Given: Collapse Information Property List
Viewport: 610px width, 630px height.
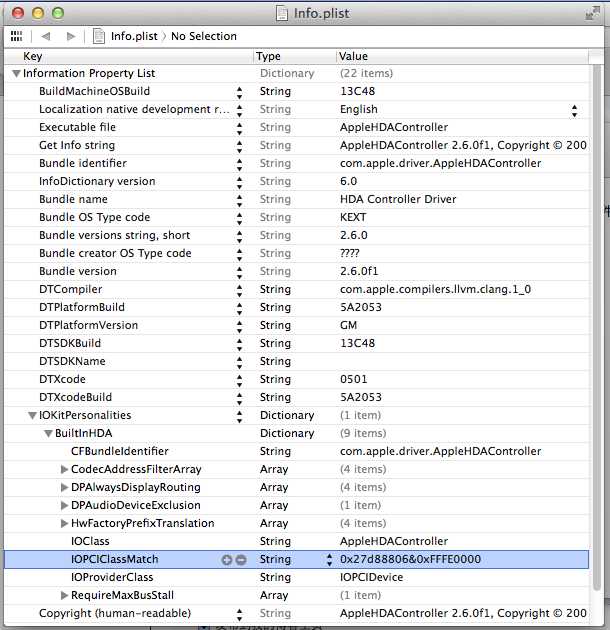Looking at the screenshot, I should [16, 74].
